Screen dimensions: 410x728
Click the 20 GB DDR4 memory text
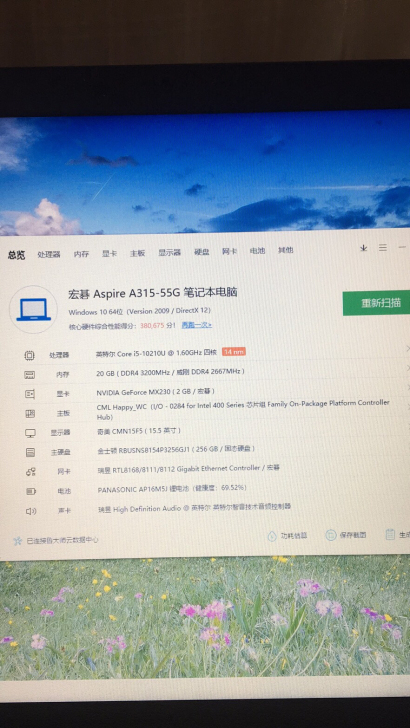tap(170, 372)
